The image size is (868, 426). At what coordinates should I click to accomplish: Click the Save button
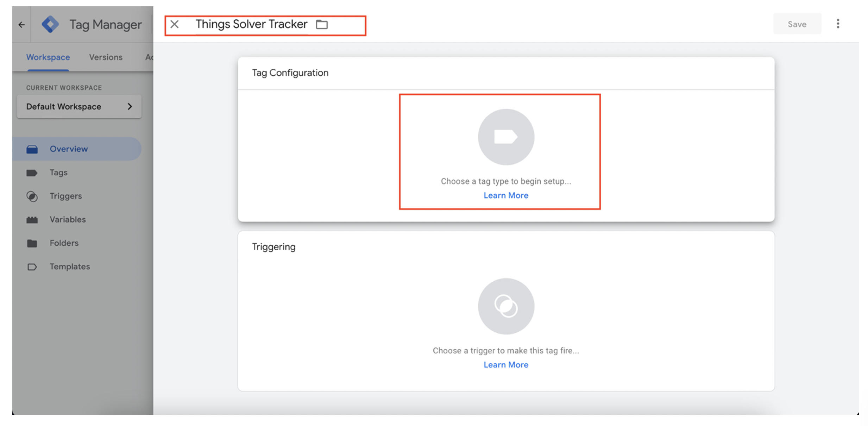797,24
